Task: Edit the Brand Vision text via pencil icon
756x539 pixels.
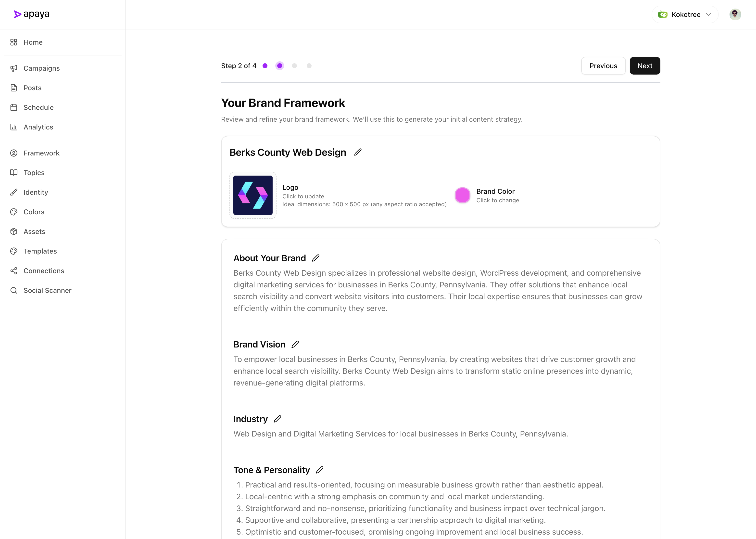Action: pos(295,344)
